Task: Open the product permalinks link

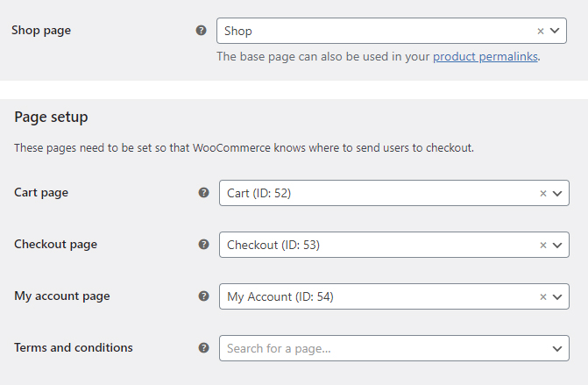Action: click(485, 57)
